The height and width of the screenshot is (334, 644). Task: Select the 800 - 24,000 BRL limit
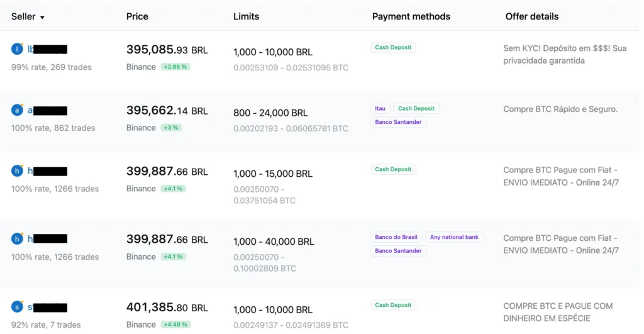tap(270, 113)
